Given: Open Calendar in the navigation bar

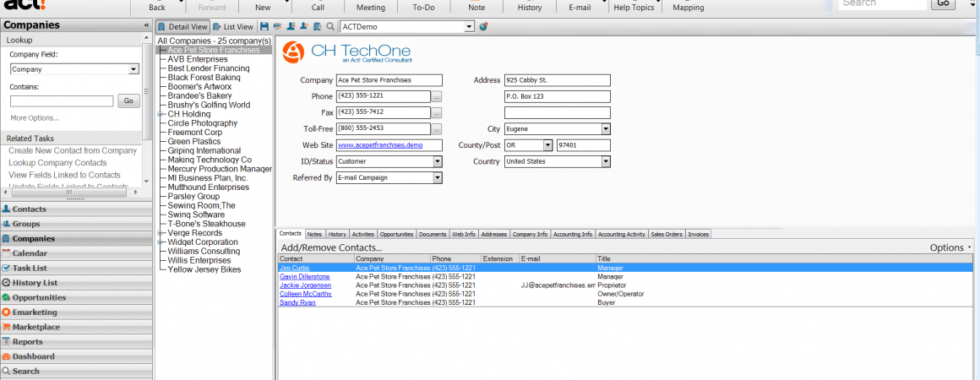Looking at the screenshot, I should [x=76, y=253].
